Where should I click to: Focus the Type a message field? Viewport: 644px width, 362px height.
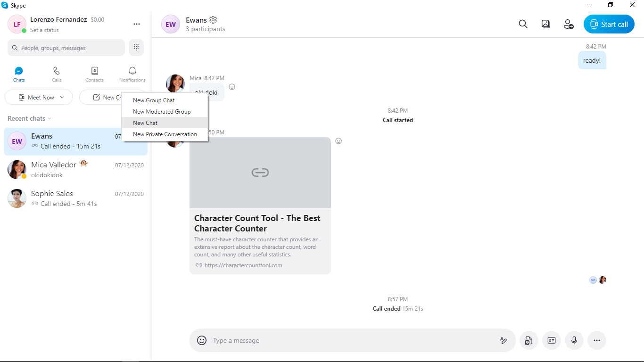pos(353,340)
